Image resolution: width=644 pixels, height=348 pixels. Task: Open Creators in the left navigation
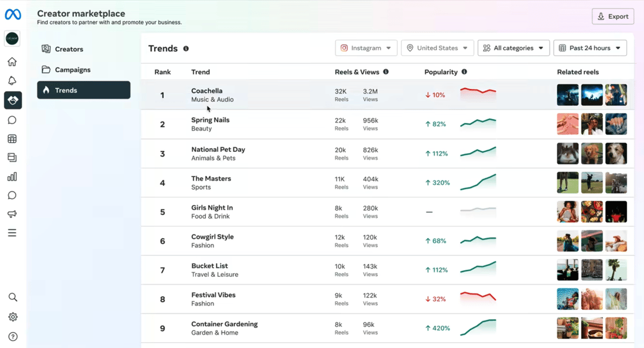(84, 49)
